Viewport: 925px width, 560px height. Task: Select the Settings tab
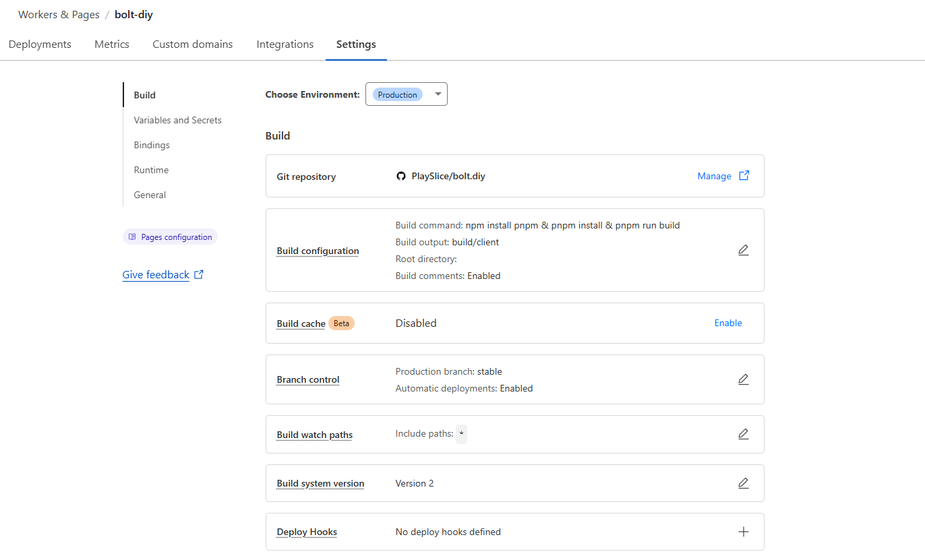(x=356, y=44)
